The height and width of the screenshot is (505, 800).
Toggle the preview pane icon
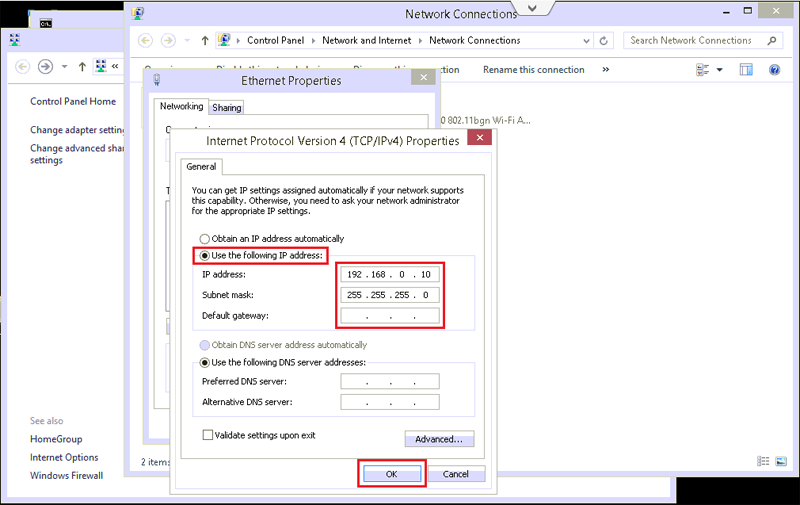746,70
